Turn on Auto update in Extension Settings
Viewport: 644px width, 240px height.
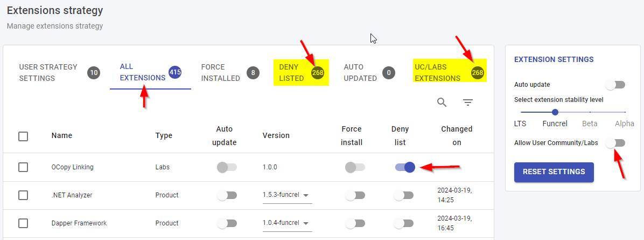(x=615, y=85)
